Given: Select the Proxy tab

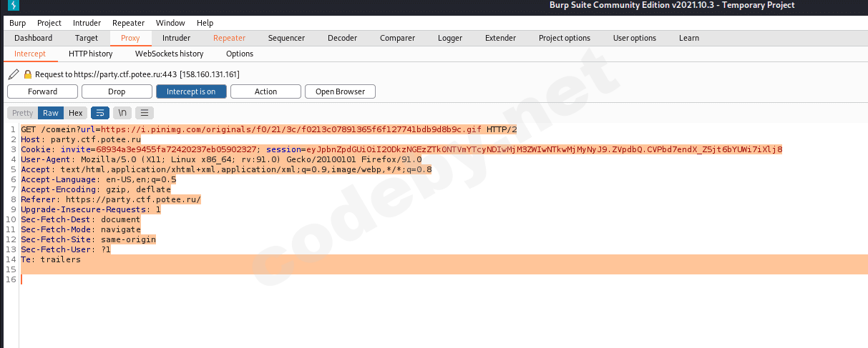Looking at the screenshot, I should tap(130, 38).
